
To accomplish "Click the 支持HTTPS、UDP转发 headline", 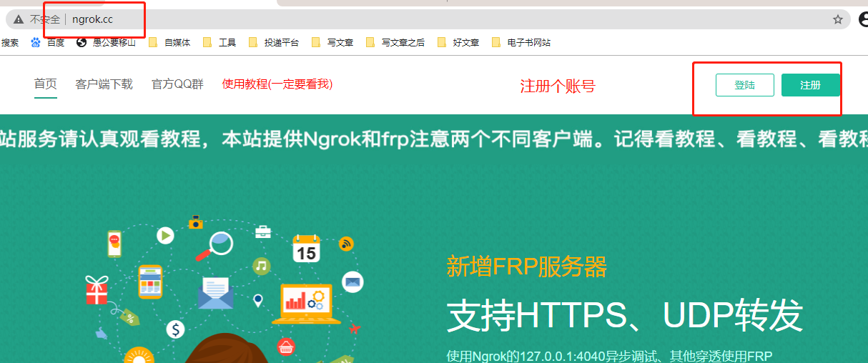I will click(625, 316).
